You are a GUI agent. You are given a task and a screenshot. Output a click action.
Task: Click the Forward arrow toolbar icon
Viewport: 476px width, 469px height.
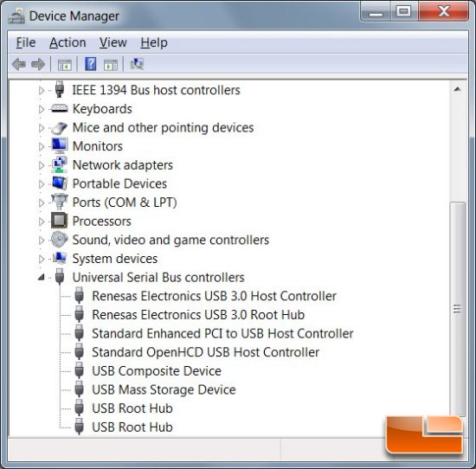[38, 64]
